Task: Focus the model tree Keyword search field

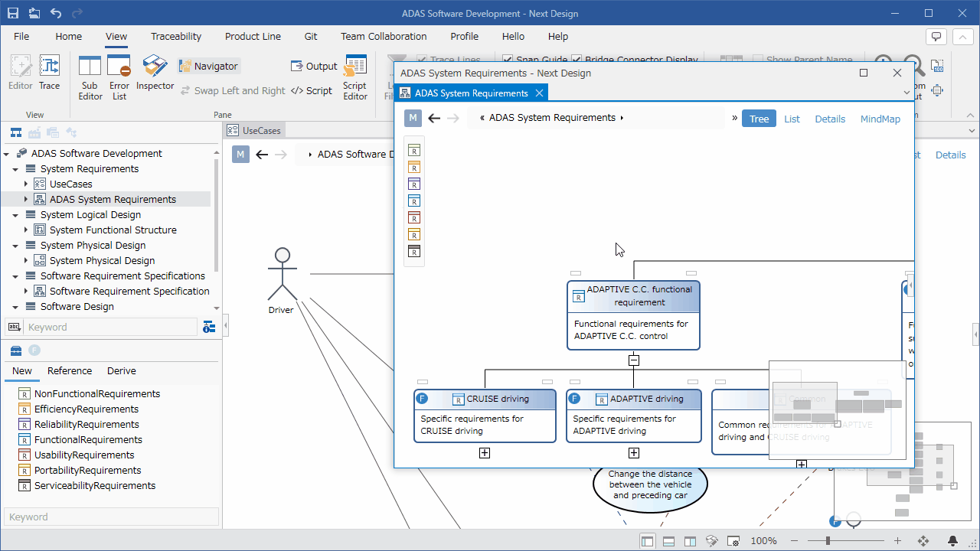Action: click(x=112, y=327)
